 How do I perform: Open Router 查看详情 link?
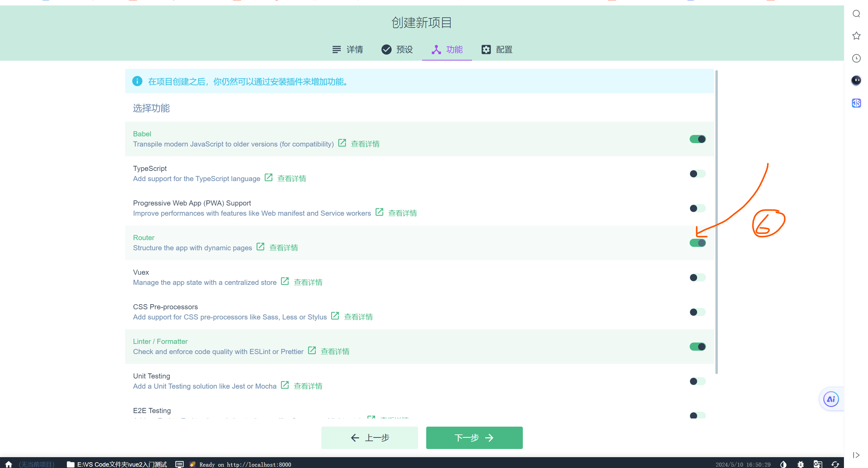tap(283, 247)
